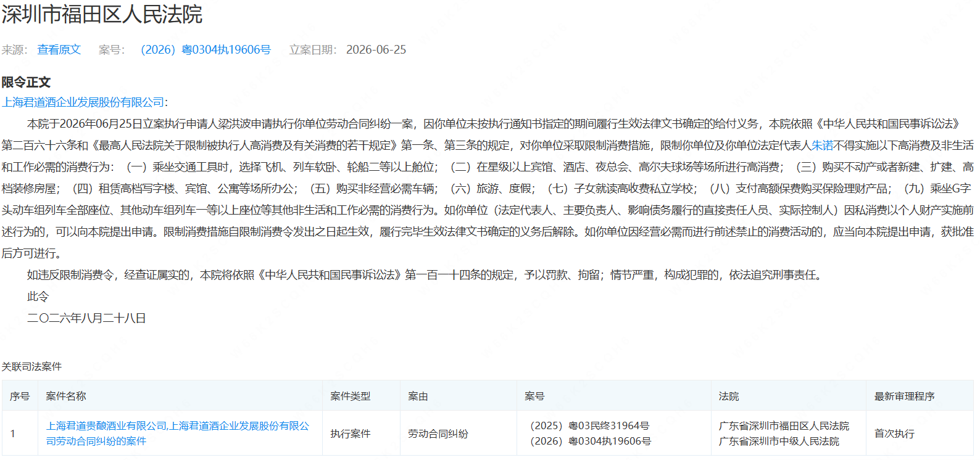Image resolution: width=980 pixels, height=460 pixels.
Task: Select the court title 深圳市福田区人民法院
Action: [102, 14]
